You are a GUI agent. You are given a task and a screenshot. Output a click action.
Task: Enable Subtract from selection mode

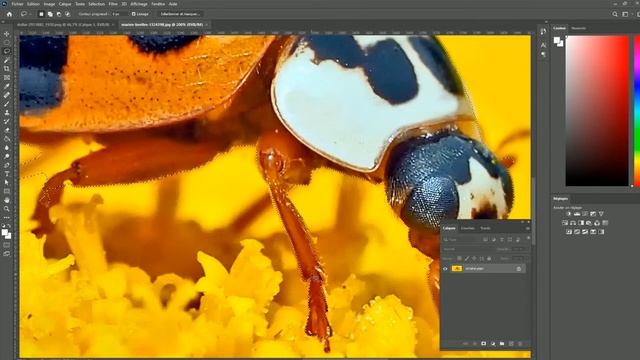(x=59, y=14)
